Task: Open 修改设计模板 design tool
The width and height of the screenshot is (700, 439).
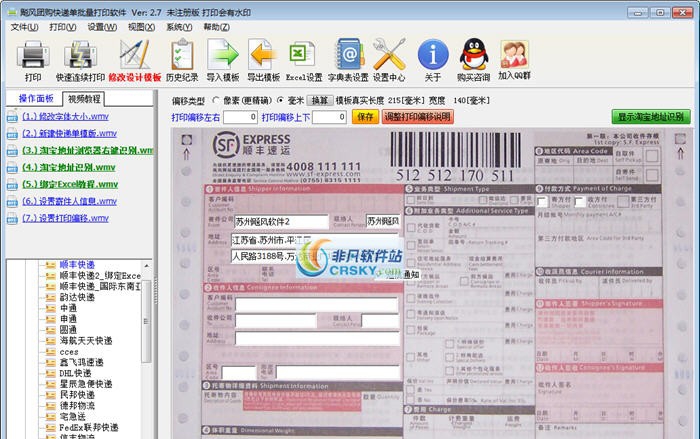Action: point(134,54)
